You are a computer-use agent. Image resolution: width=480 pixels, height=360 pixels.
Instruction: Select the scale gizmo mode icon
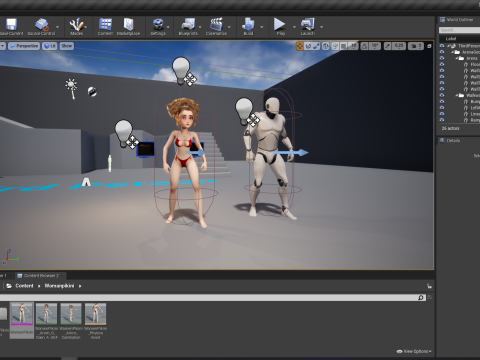pos(316,46)
